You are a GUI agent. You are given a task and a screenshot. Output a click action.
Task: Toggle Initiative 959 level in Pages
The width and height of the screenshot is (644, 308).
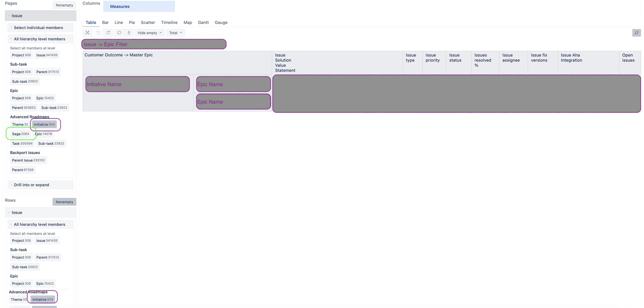pos(44,124)
